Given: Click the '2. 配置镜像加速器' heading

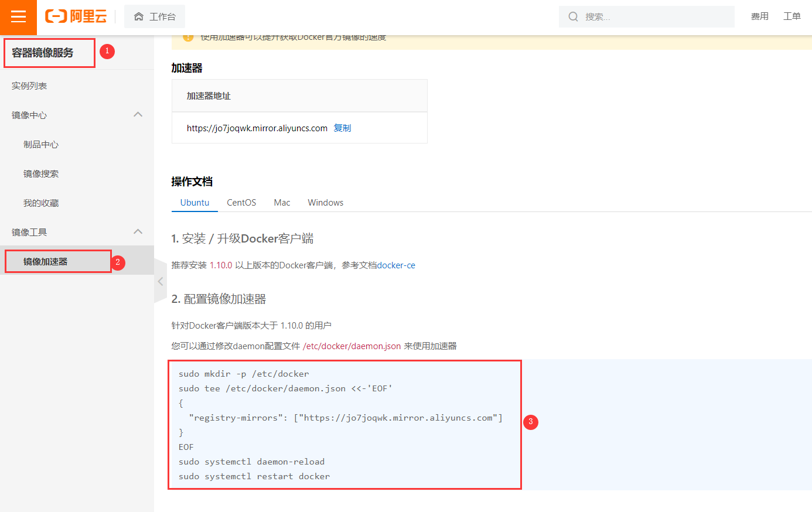Looking at the screenshot, I should pyautogui.click(x=219, y=299).
